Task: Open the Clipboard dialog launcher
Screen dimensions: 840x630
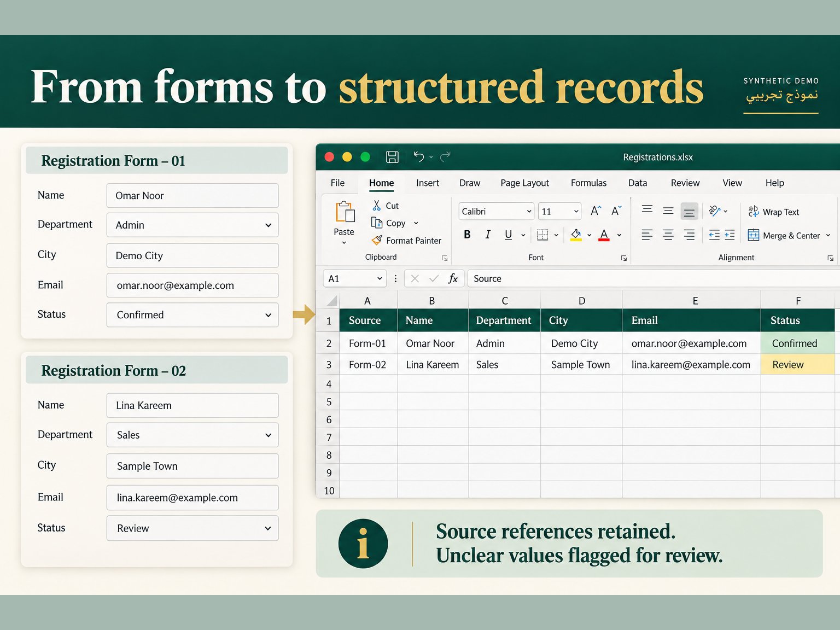Action: (445, 258)
